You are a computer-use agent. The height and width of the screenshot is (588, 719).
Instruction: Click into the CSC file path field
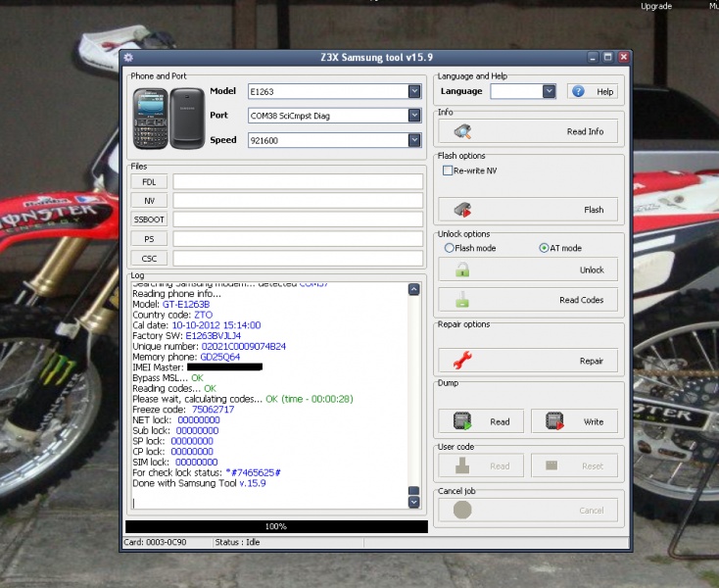coord(298,258)
